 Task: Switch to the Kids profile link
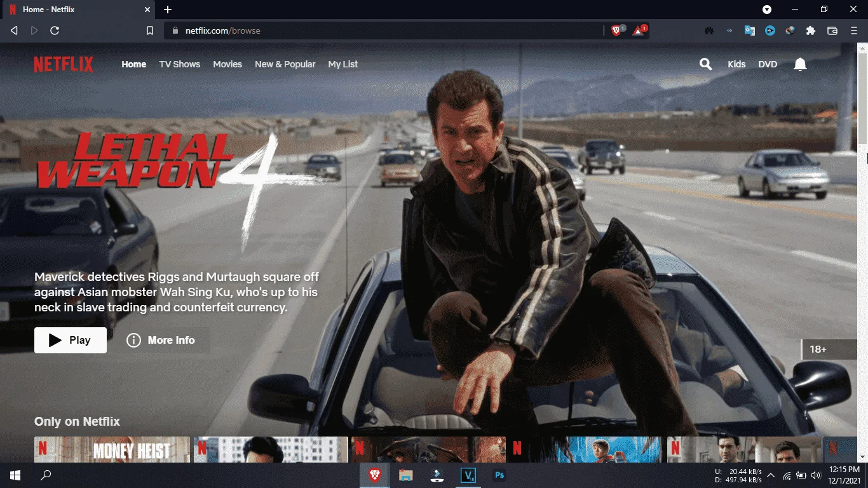(736, 64)
